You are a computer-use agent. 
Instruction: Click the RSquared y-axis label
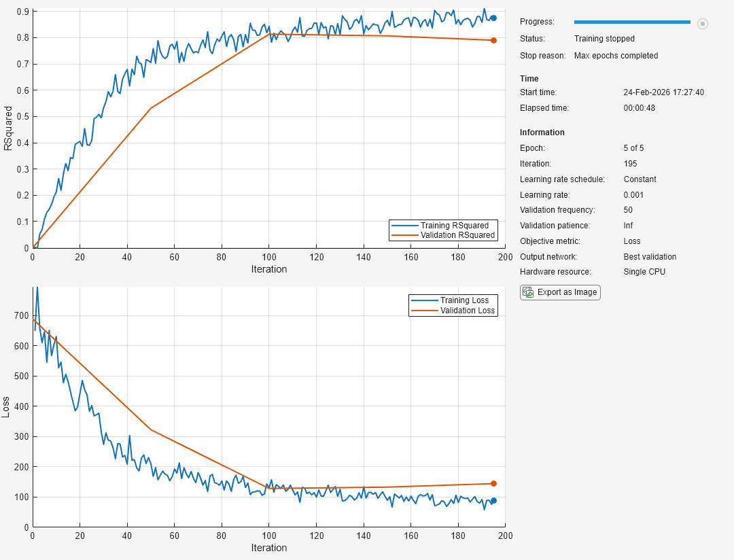(8, 128)
